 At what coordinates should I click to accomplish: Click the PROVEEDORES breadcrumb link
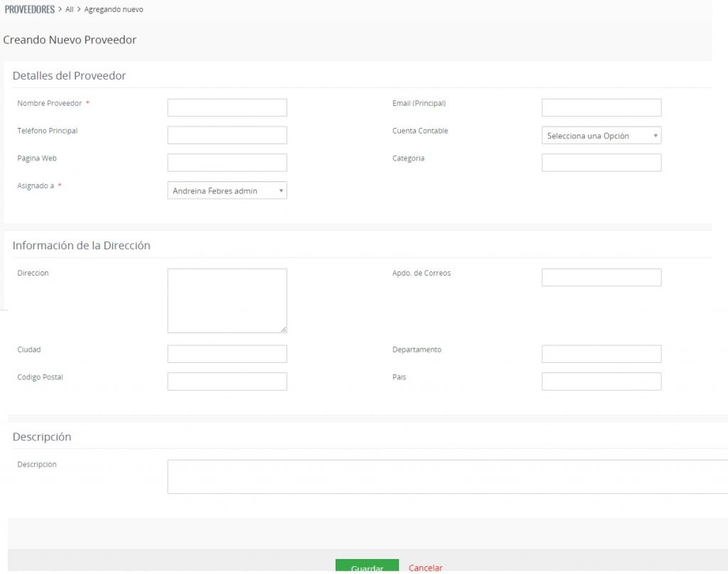30,9
